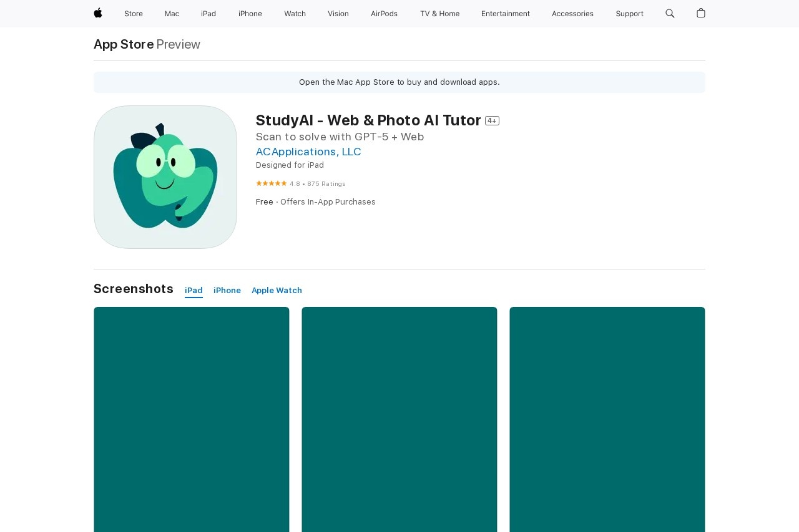799x532 pixels.
Task: Open the Mac menu item
Action: click(172, 14)
